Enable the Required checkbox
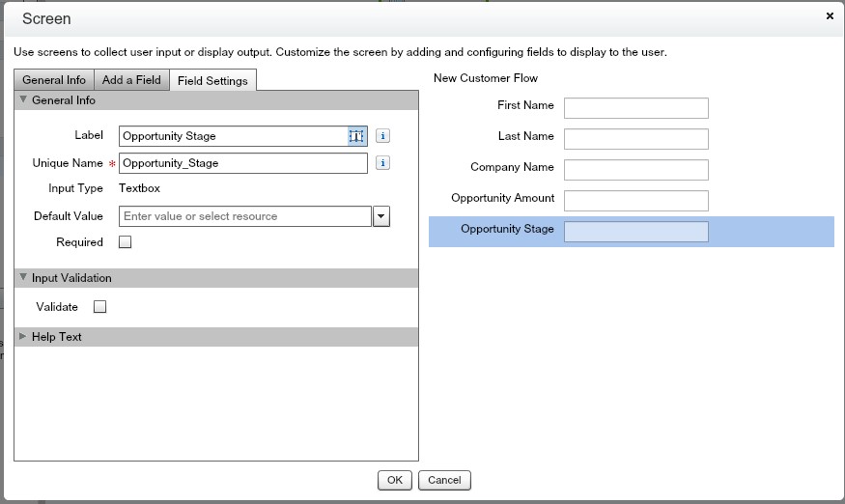 (x=125, y=242)
